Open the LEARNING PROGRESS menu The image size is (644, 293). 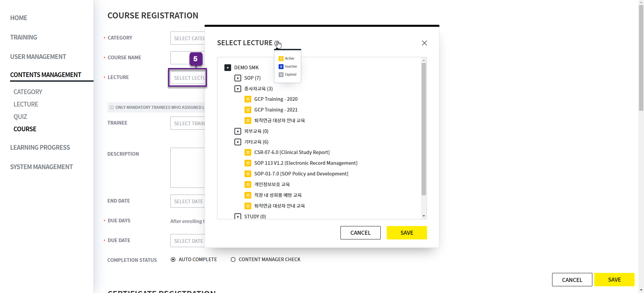pyautogui.click(x=40, y=148)
